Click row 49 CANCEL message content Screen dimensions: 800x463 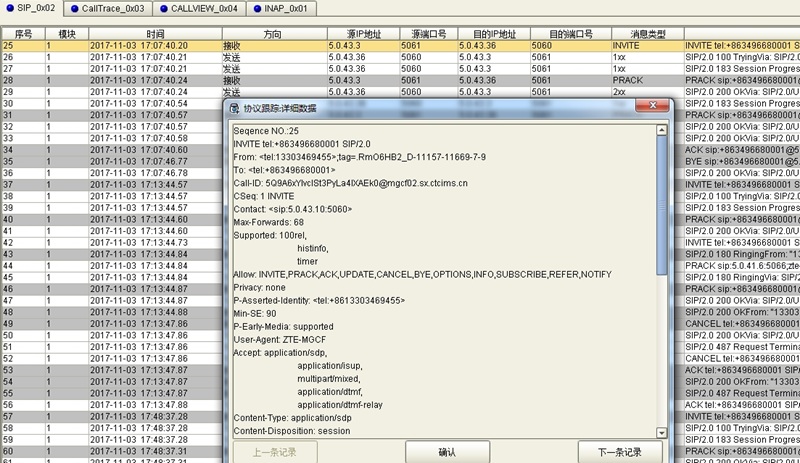tap(742, 324)
